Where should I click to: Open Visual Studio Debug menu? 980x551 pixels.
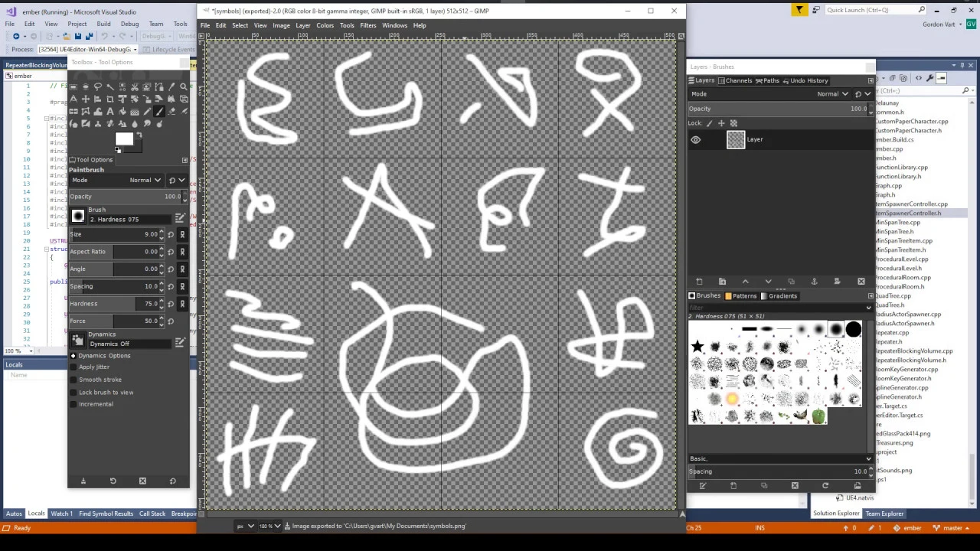point(129,24)
